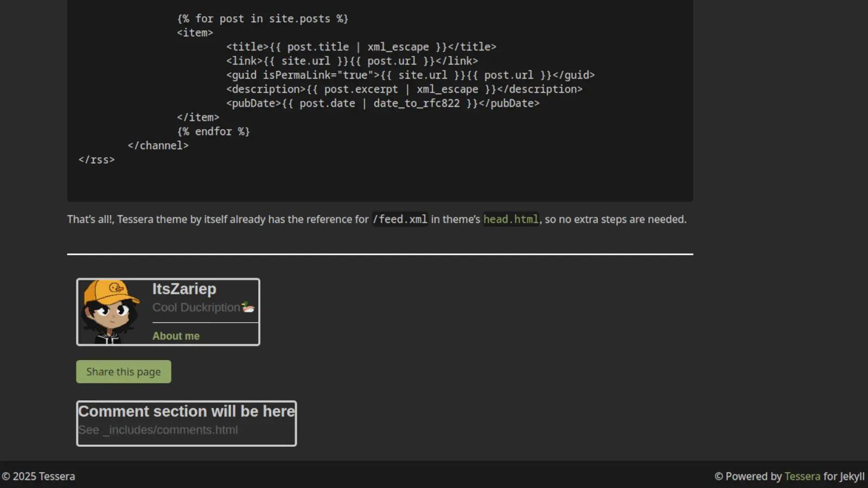Click the Cool Duckription tagline

click(x=196, y=307)
